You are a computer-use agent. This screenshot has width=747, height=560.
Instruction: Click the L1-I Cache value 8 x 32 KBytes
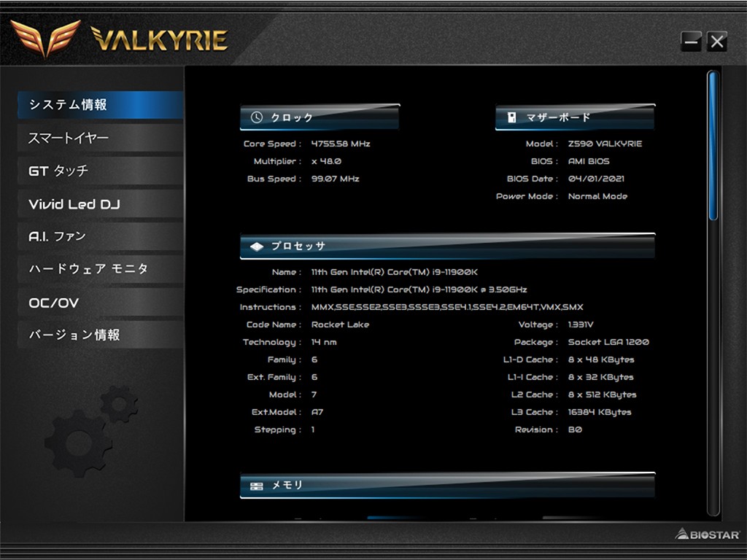click(600, 378)
